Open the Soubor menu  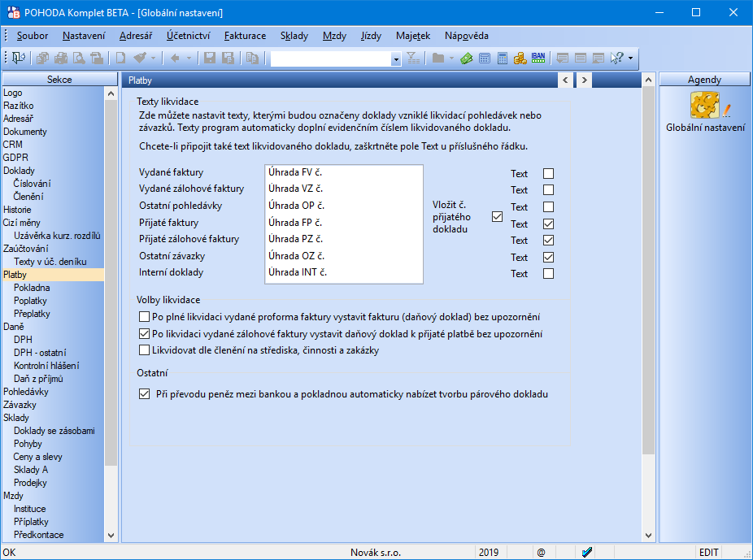pyautogui.click(x=33, y=36)
